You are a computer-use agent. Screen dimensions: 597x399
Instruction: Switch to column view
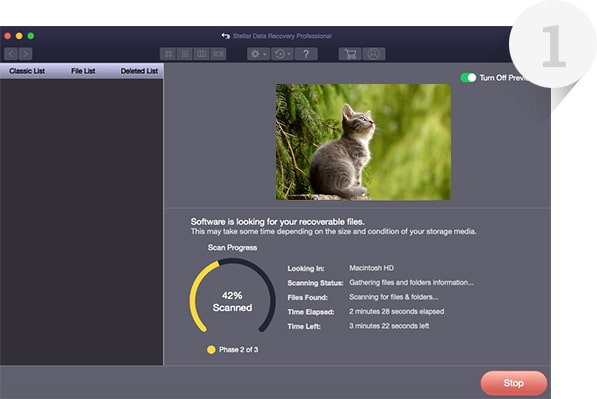(201, 54)
